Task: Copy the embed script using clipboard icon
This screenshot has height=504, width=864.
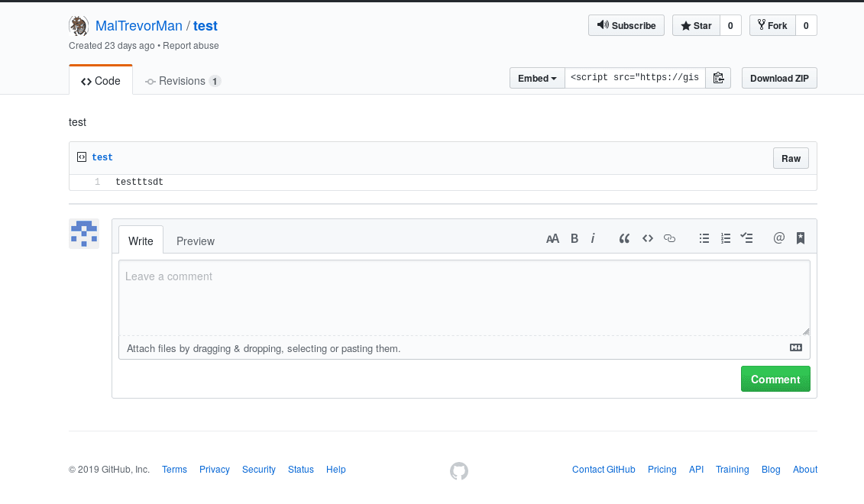Action: [718, 77]
